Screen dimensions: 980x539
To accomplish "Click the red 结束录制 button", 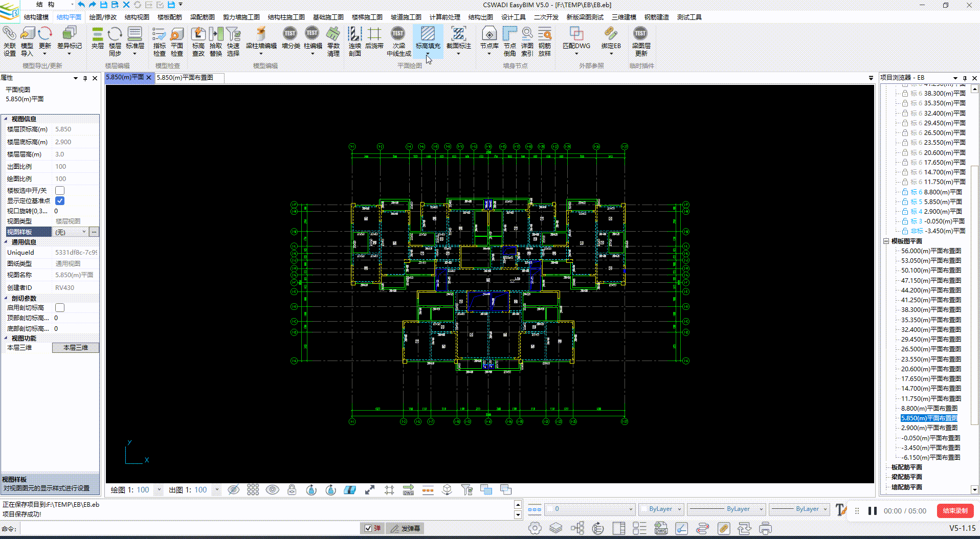I will click(x=955, y=511).
